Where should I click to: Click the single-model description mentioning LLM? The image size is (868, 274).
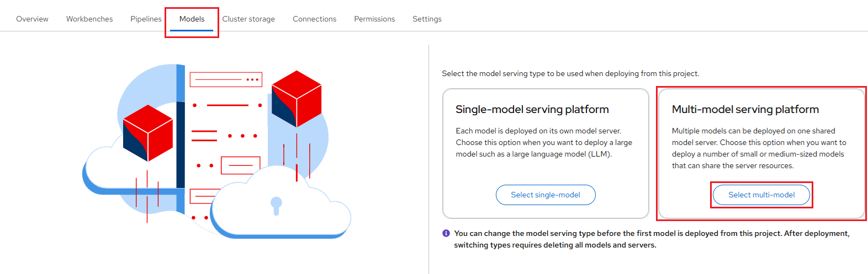[x=543, y=142]
